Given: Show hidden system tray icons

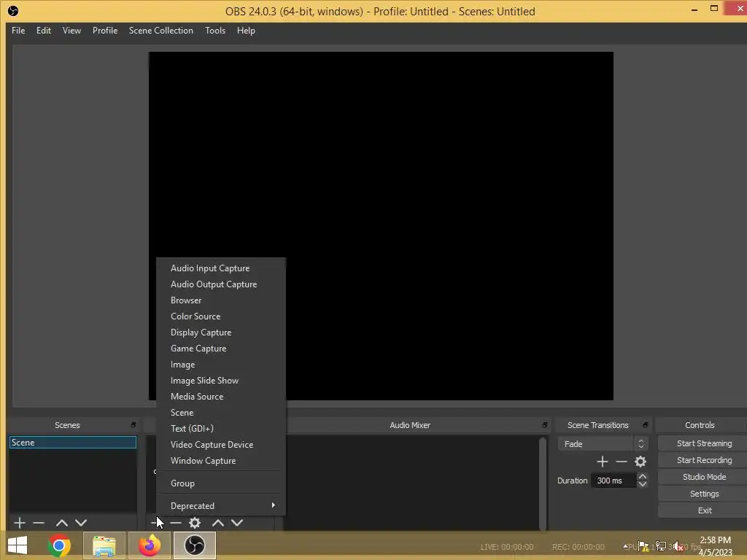Looking at the screenshot, I should (x=625, y=546).
